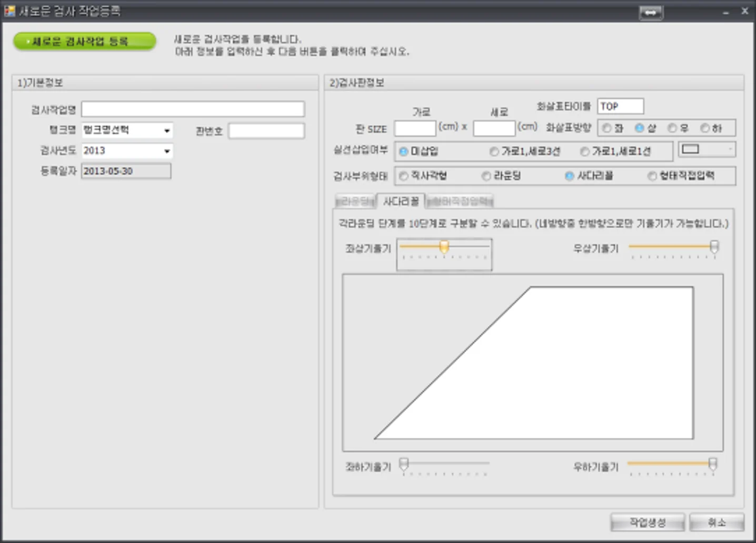Click the 등록일자 field showing 2013-05-30
This screenshot has width=756, height=543.
click(126, 171)
